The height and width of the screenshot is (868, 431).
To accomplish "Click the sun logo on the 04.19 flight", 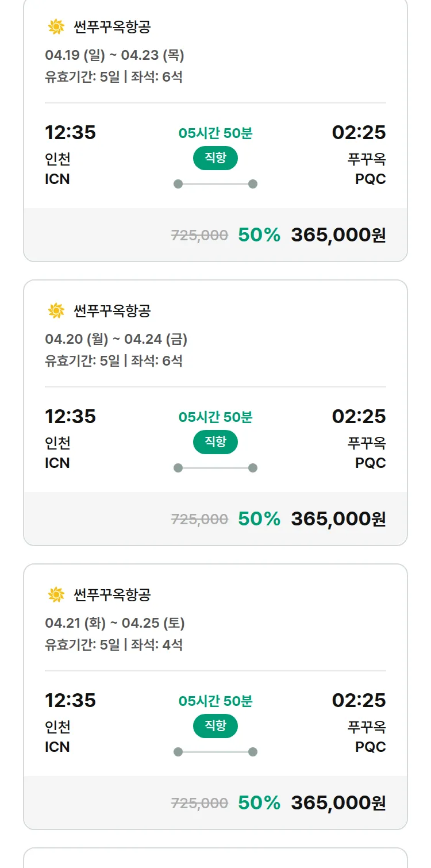I will click(x=56, y=26).
